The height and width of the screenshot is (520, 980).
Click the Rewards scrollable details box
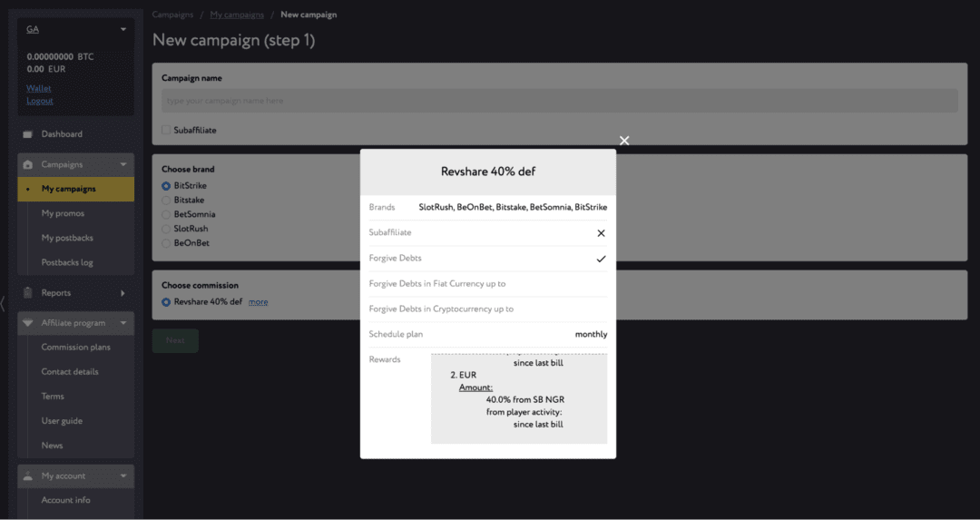519,398
